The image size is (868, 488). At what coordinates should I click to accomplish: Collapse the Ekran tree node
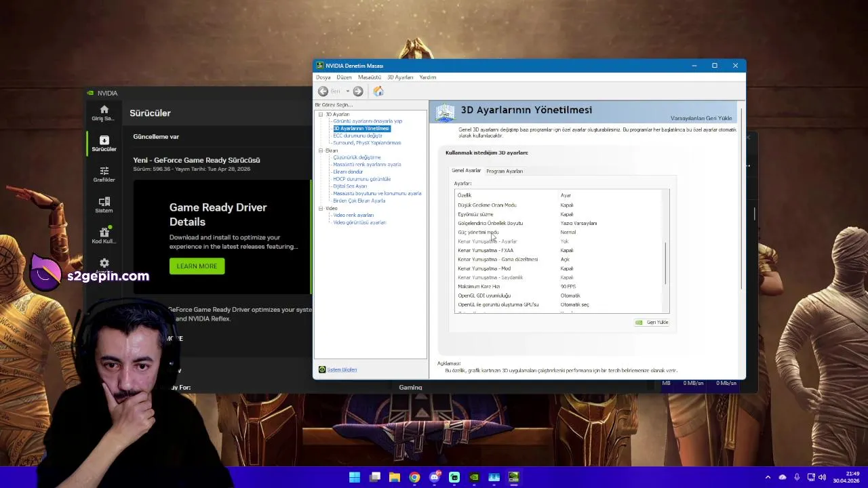[321, 150]
